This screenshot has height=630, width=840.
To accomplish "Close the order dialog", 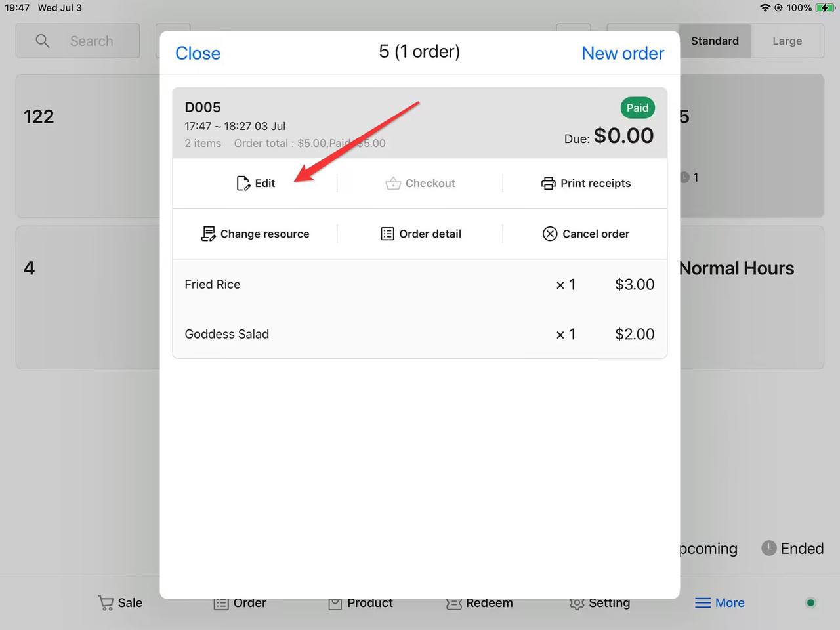I will tap(198, 53).
